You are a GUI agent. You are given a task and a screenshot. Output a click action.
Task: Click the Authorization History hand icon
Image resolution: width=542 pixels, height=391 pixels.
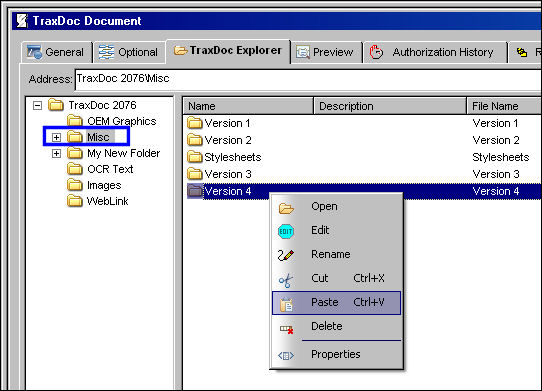click(376, 52)
